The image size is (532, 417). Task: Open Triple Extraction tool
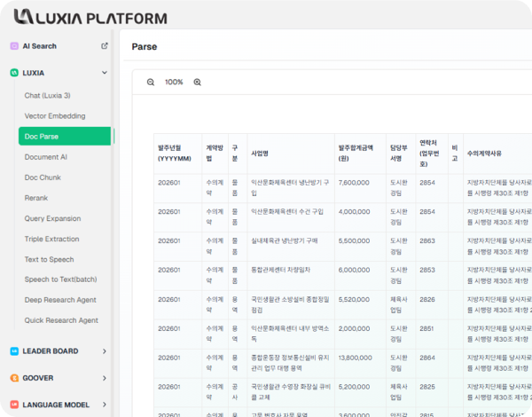click(52, 239)
